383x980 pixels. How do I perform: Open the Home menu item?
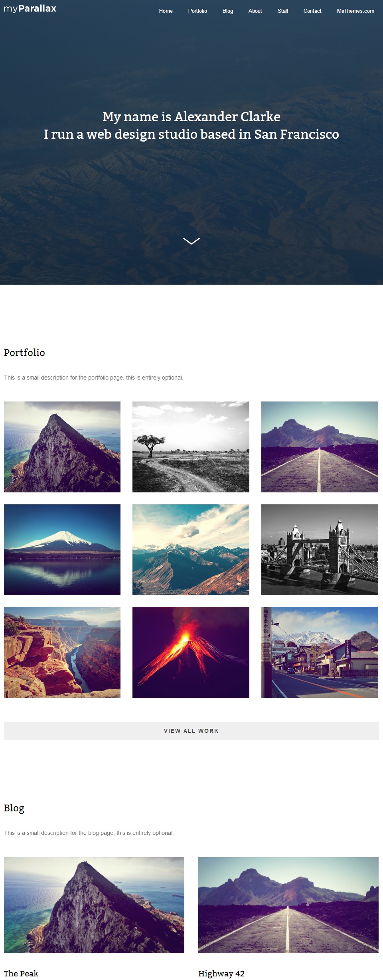pyautogui.click(x=166, y=11)
